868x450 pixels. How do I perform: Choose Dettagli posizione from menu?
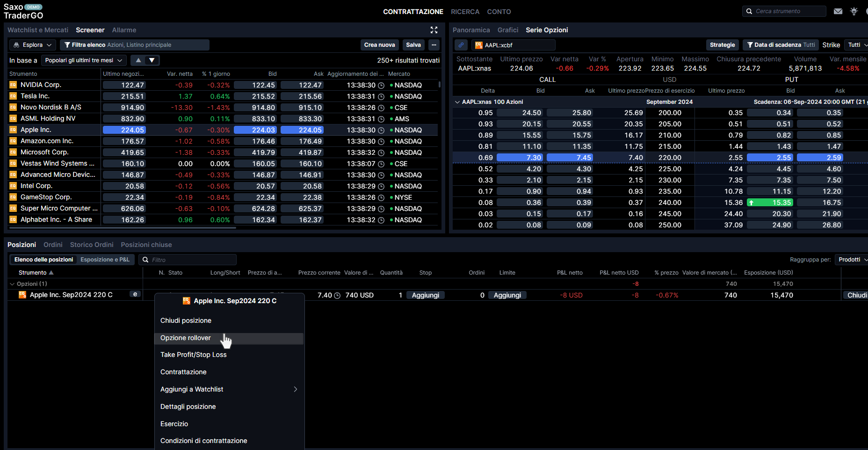229,406
